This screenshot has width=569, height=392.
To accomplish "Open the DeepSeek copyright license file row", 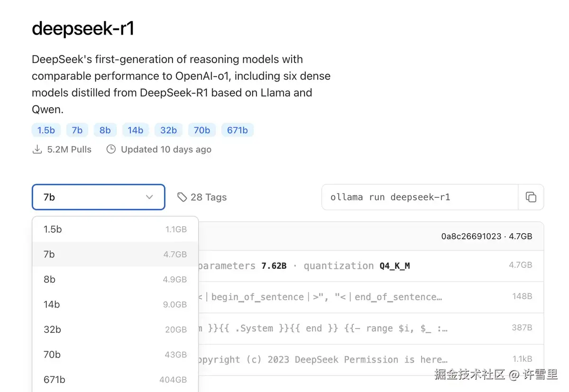I will pos(371,360).
